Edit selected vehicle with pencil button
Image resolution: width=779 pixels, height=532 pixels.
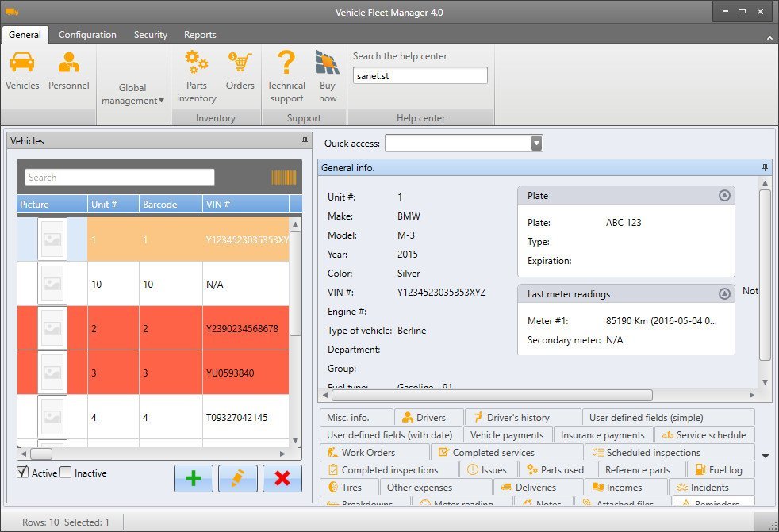point(237,478)
